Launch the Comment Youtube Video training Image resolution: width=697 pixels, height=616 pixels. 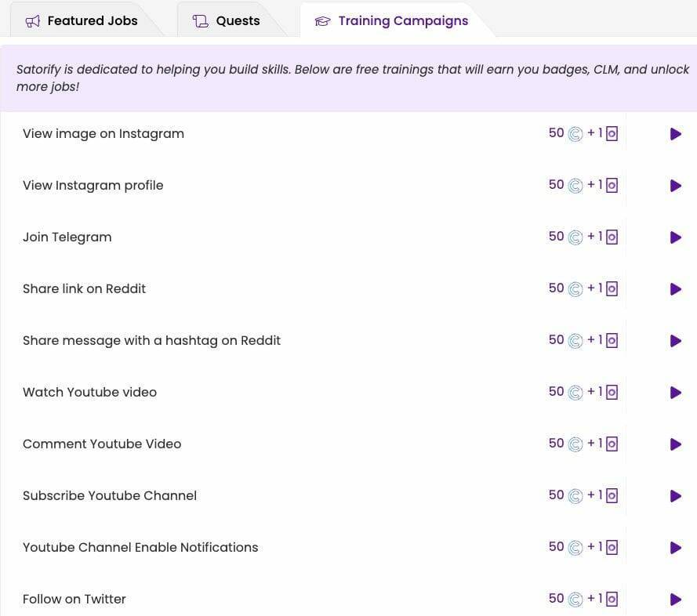(x=676, y=444)
